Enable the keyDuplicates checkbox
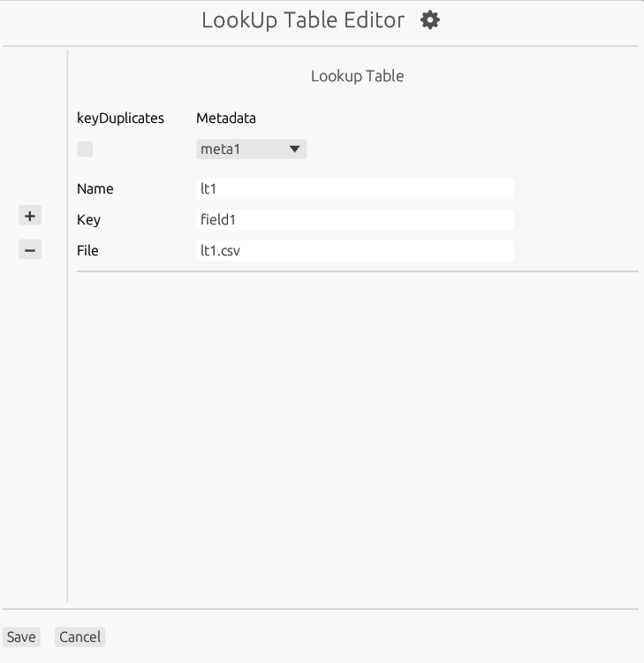 pos(85,149)
